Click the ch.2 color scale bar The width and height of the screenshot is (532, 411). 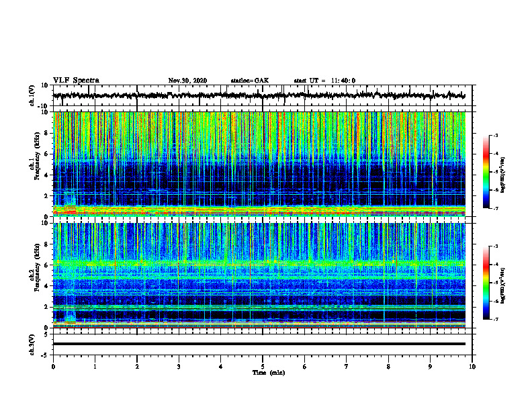486,283
